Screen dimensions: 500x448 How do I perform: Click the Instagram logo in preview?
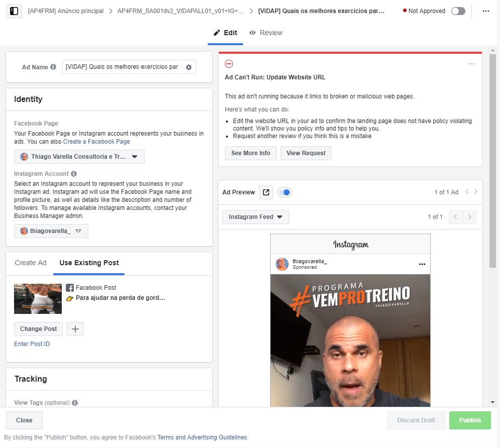[351, 245]
